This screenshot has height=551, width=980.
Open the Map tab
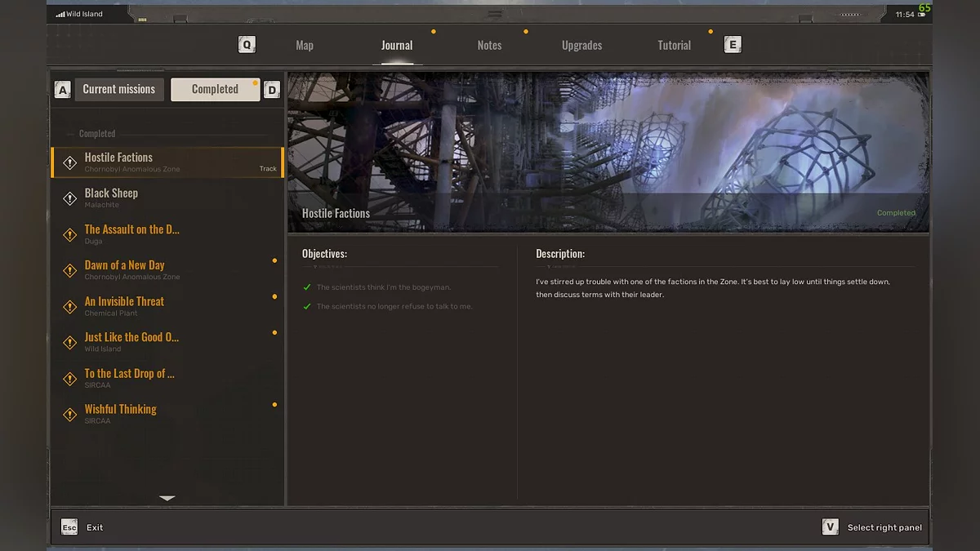click(x=305, y=46)
